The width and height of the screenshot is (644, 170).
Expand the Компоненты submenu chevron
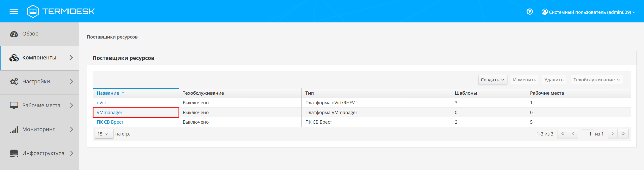[x=71, y=58]
